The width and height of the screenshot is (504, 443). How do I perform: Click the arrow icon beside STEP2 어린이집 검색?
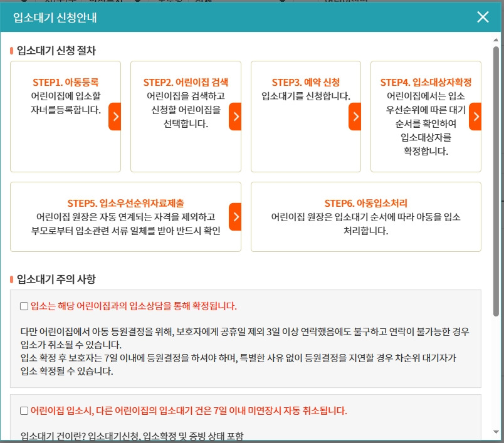pyautogui.click(x=236, y=117)
